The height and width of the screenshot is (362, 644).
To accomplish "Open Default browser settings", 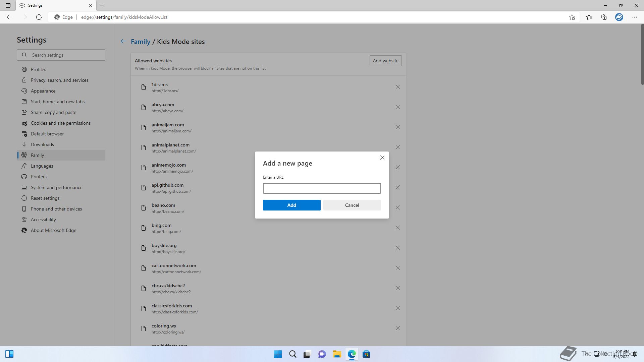I will tap(61, 134).
